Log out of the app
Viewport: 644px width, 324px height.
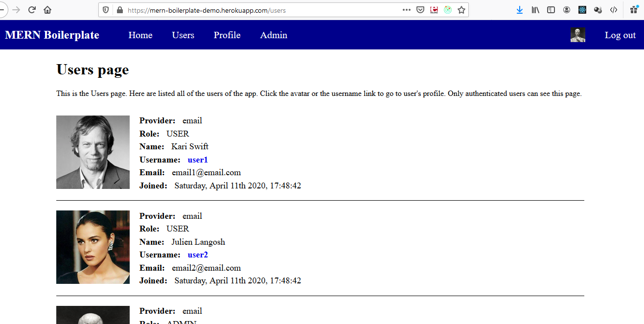620,35
